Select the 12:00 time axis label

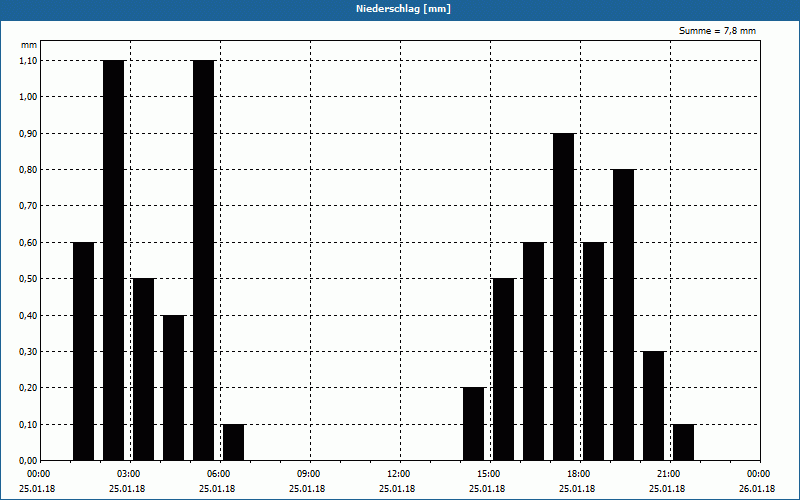pyautogui.click(x=398, y=474)
